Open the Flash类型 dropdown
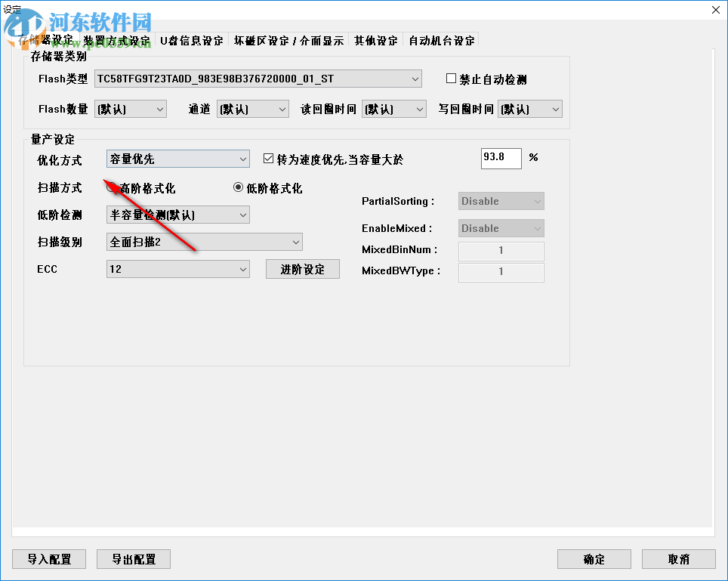 coord(415,79)
